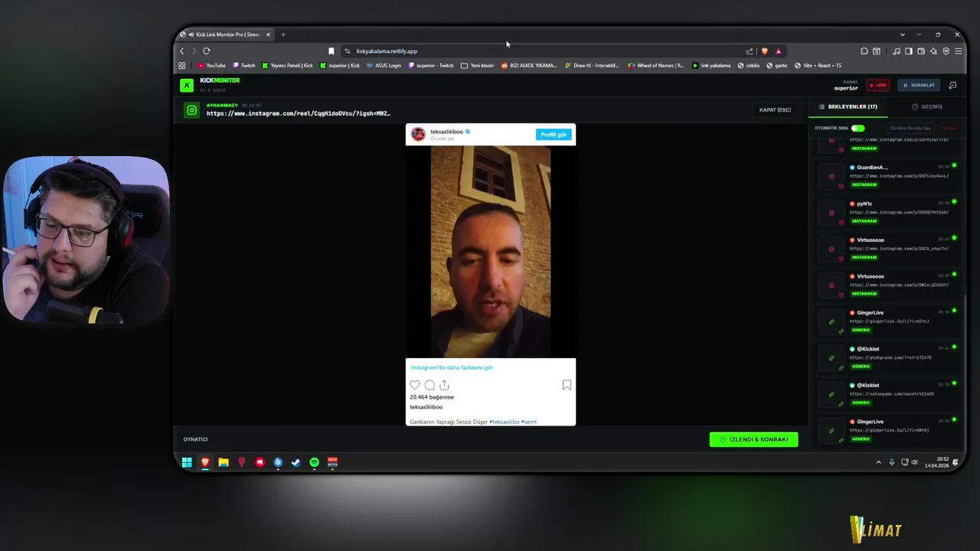The height and width of the screenshot is (551, 980).
Task: Click the current reel URL text
Action: click(x=298, y=113)
